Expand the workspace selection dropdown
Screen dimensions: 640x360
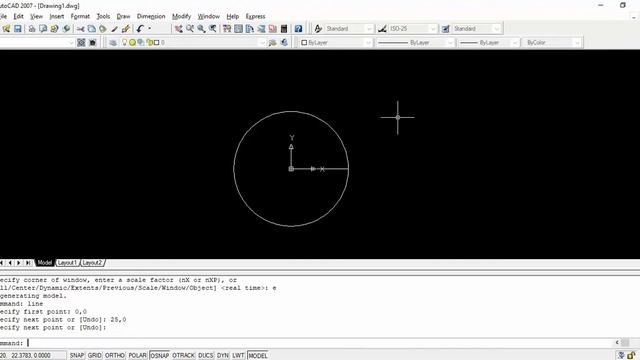click(71, 42)
